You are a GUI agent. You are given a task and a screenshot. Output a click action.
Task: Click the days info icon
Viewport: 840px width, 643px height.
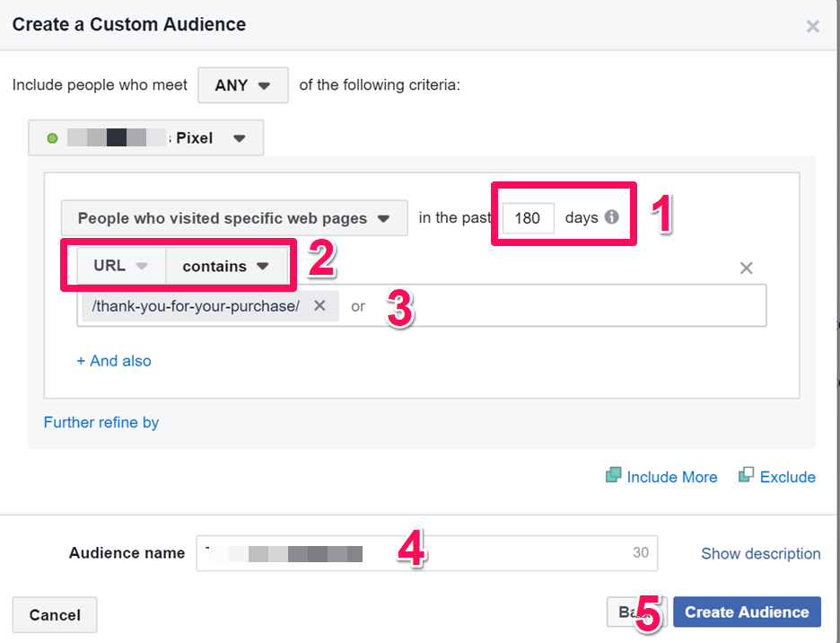click(611, 217)
